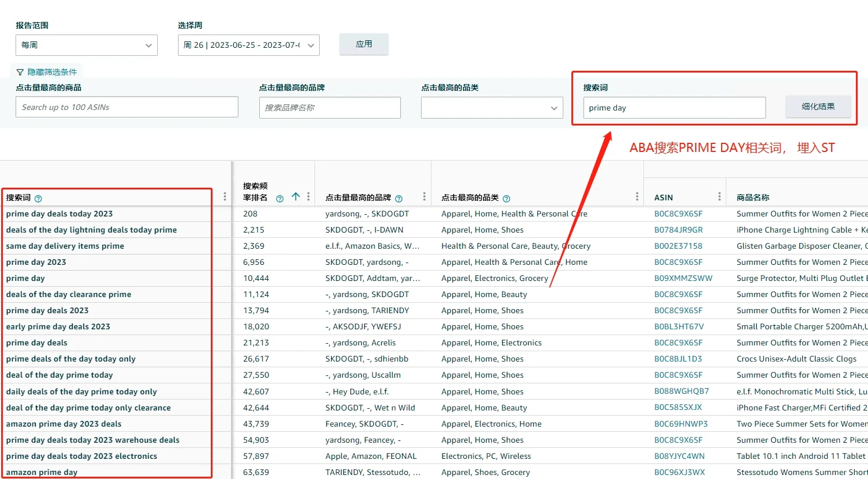Open ASIN link B0BL3HT67V
Screen dimensions: 868x479
coord(679,326)
